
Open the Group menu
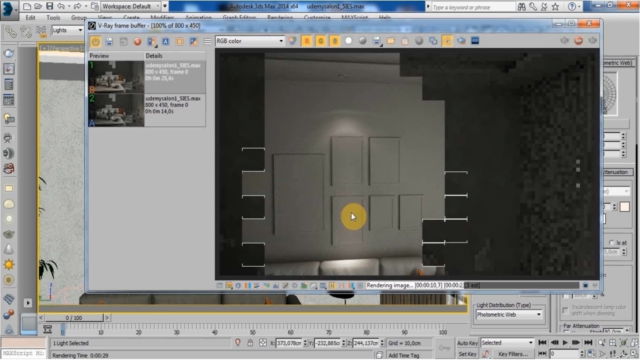(78, 18)
